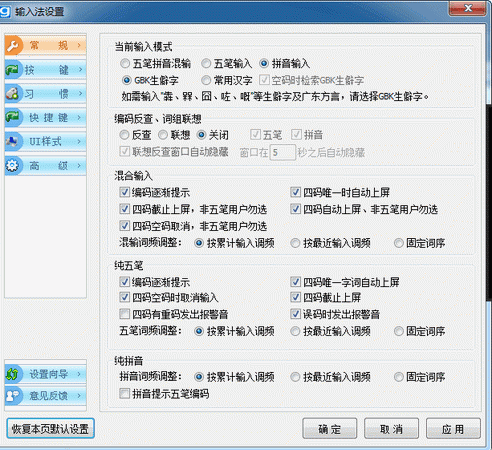Select 按最近输入调频 for 五笔词频调整
The image size is (492, 450).
(330, 331)
